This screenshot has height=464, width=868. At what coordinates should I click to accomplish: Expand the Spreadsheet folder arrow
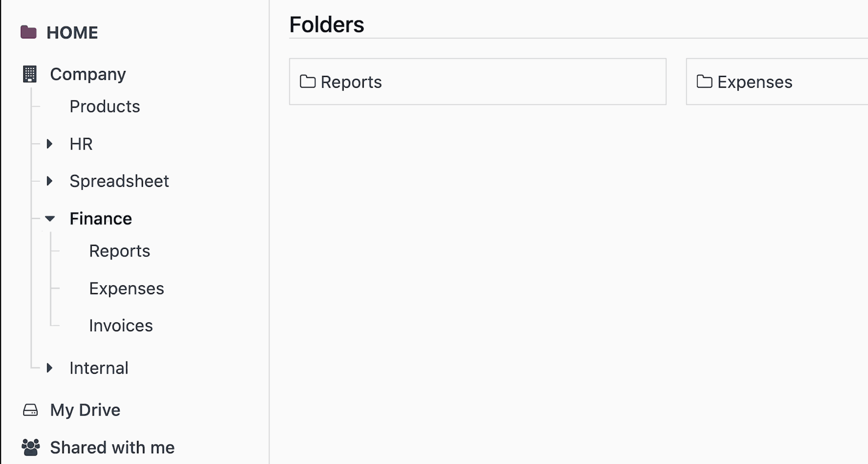(50, 181)
